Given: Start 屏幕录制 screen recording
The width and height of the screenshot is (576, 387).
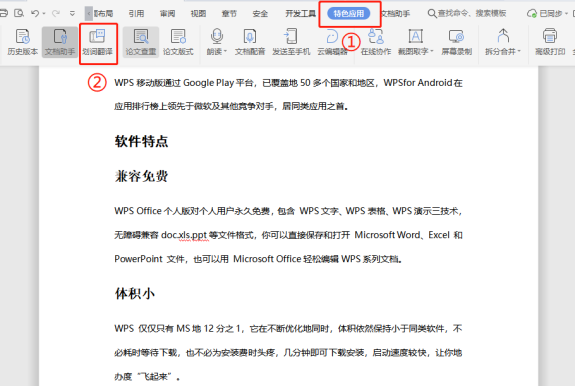Looking at the screenshot, I should pyautogui.click(x=456, y=42).
